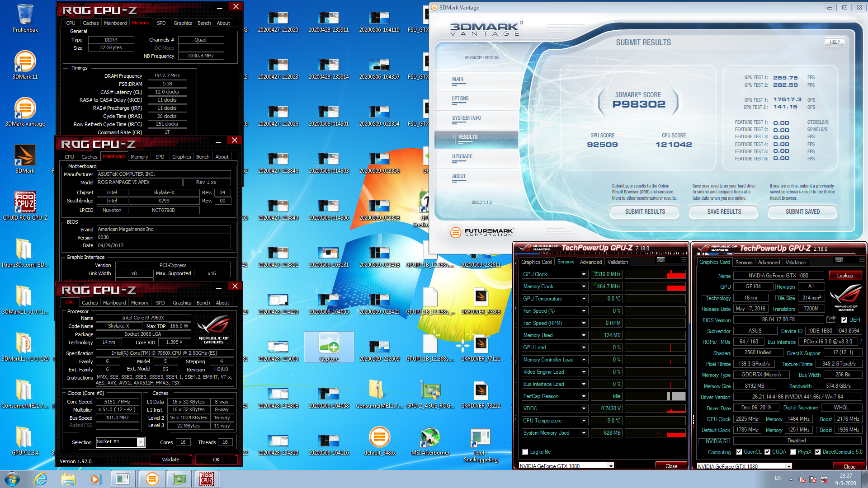Image resolution: width=868 pixels, height=488 pixels.
Task: Click the Validate button in CPU-Z
Action: 170,460
